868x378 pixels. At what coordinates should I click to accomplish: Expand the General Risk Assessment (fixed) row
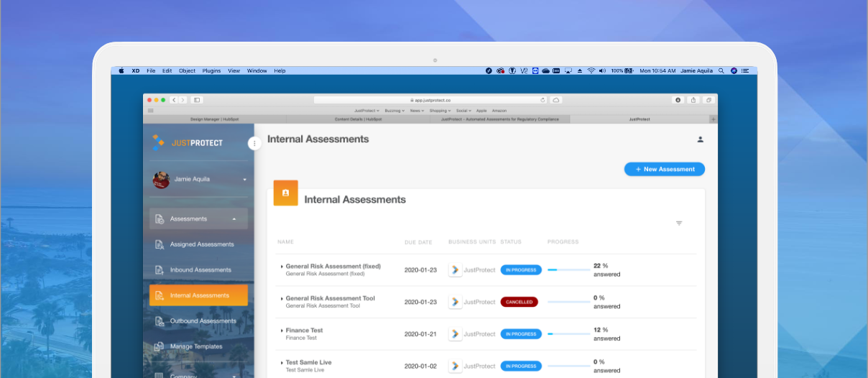282,267
